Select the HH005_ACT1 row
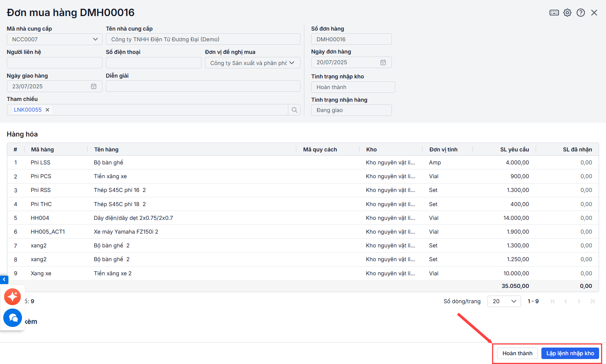This screenshot has height=364, width=606. point(48,232)
